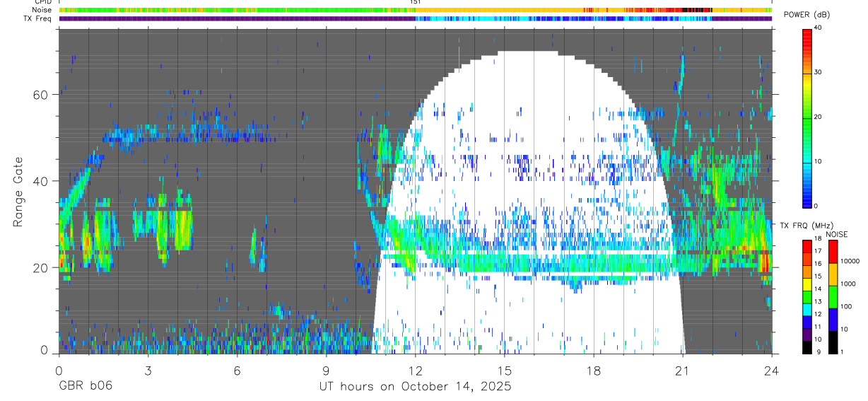Image resolution: width=868 pixels, height=401 pixels.
Task: Click the yellow 14–15 MHz TX FRQ swatch
Action: pyautogui.click(x=807, y=284)
